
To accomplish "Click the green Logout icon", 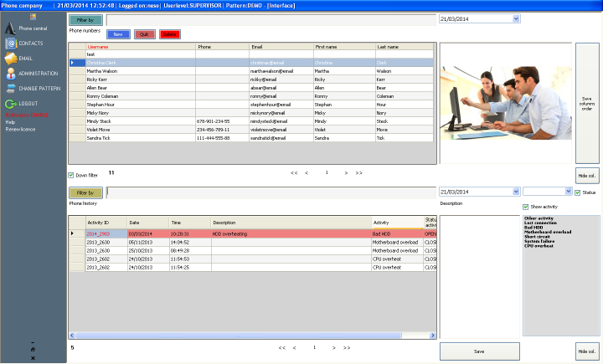I will (x=11, y=104).
